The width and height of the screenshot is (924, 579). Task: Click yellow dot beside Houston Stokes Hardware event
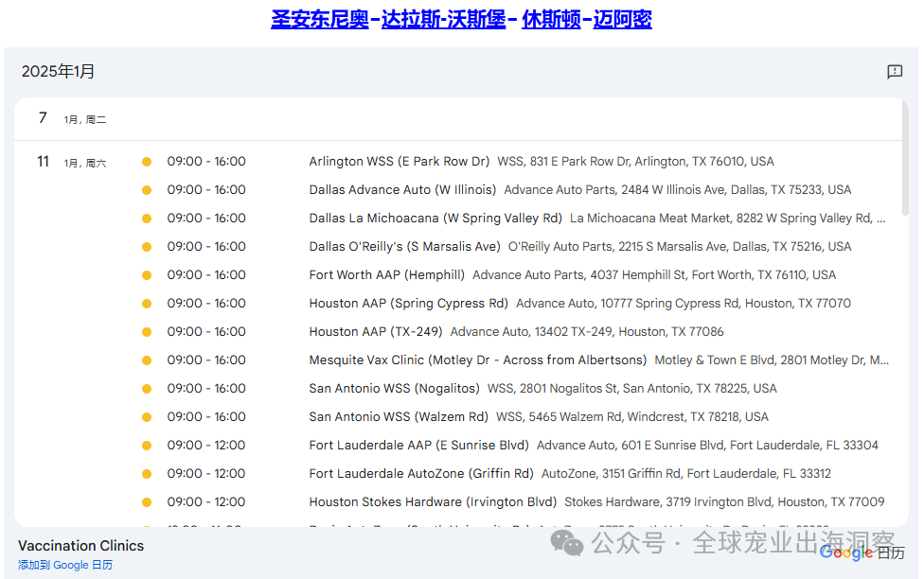[147, 502]
